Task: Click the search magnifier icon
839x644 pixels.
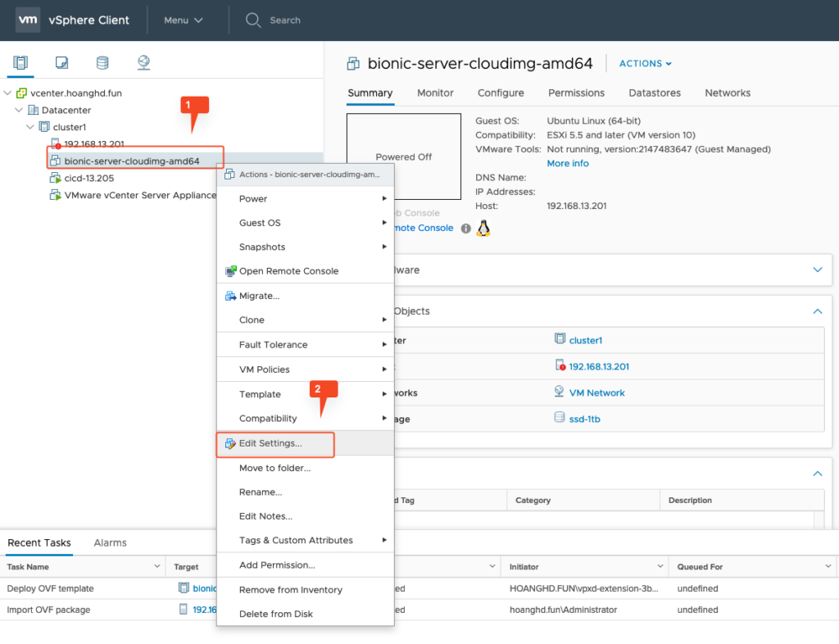Action: [252, 20]
